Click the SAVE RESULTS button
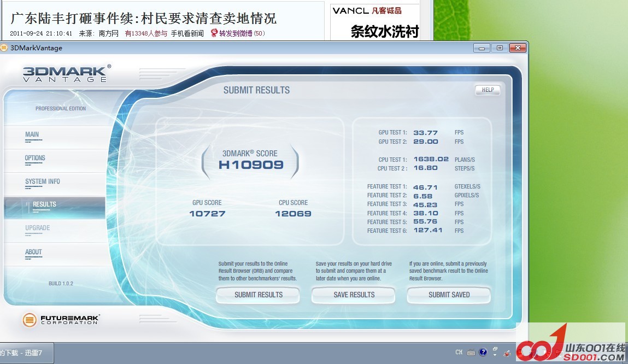628x364 pixels. coord(354,295)
